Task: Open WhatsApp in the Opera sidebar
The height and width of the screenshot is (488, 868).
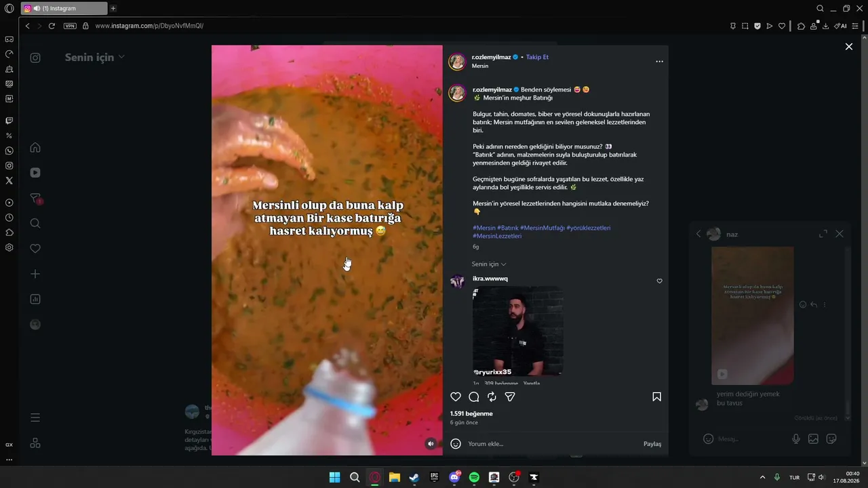Action: pyautogui.click(x=9, y=150)
